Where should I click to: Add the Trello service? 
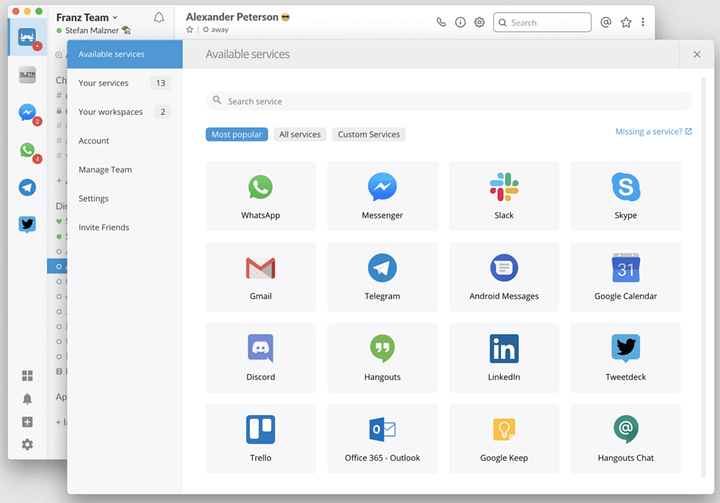[x=260, y=439]
